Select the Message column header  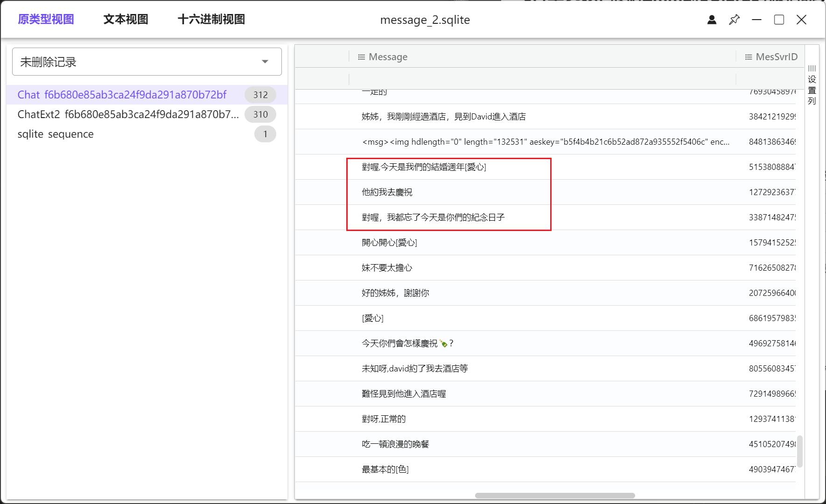point(388,56)
